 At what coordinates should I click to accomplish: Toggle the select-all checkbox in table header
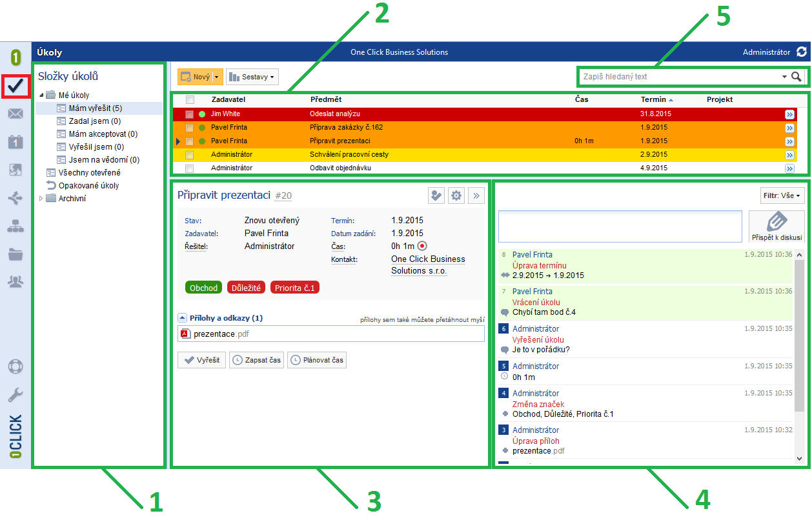pyautogui.click(x=190, y=100)
